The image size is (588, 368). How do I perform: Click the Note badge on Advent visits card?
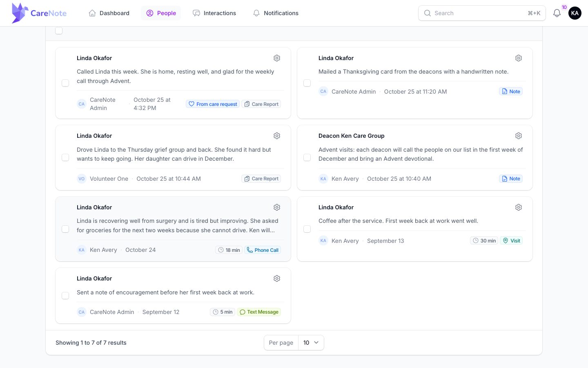pyautogui.click(x=511, y=179)
